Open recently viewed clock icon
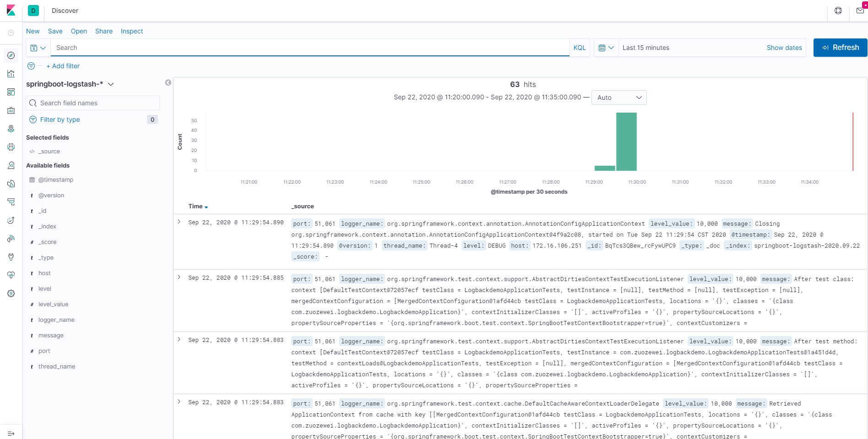 pos(11,33)
